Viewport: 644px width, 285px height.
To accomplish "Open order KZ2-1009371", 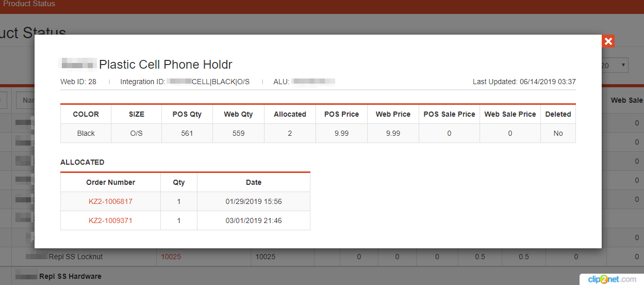I will pyautogui.click(x=110, y=220).
